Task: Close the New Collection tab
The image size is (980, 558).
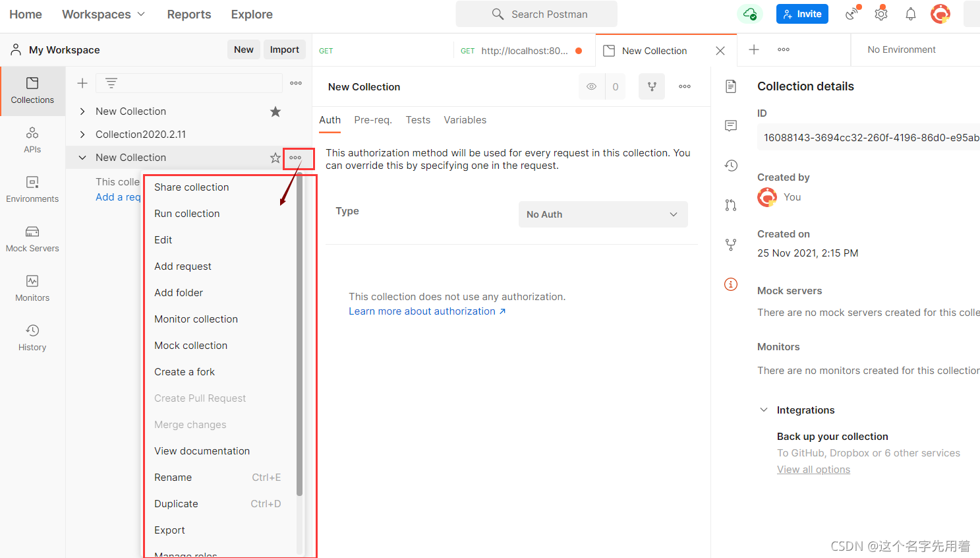Action: coord(720,51)
